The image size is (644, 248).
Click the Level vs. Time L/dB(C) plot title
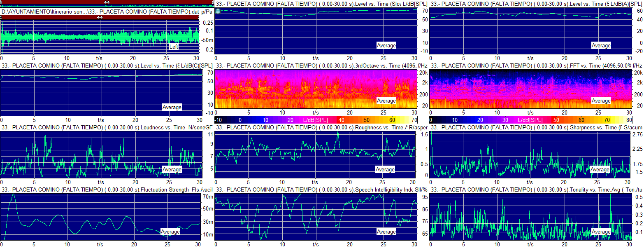tap(91, 66)
